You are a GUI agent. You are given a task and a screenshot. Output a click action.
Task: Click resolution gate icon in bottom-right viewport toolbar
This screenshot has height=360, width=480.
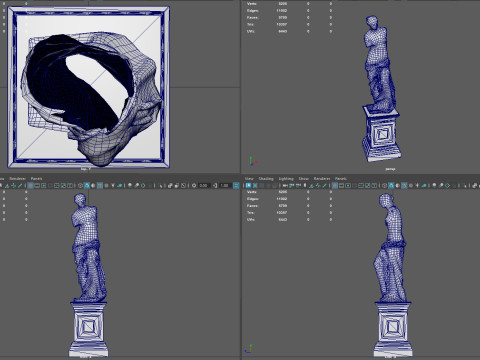348,185
